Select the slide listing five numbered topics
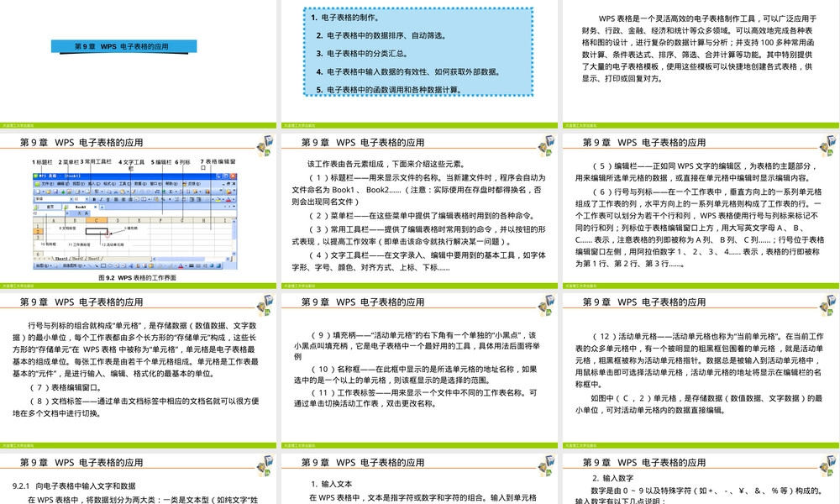The image size is (840, 504). pyautogui.click(x=419, y=64)
